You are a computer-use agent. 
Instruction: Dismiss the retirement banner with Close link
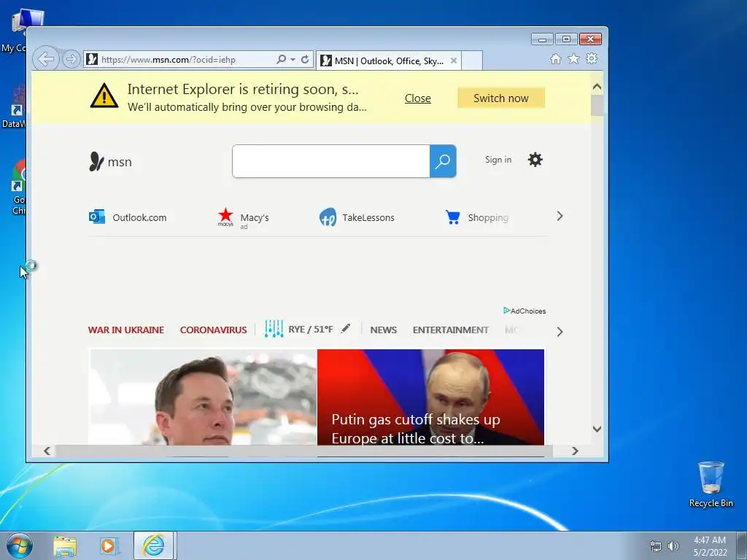[x=418, y=98]
